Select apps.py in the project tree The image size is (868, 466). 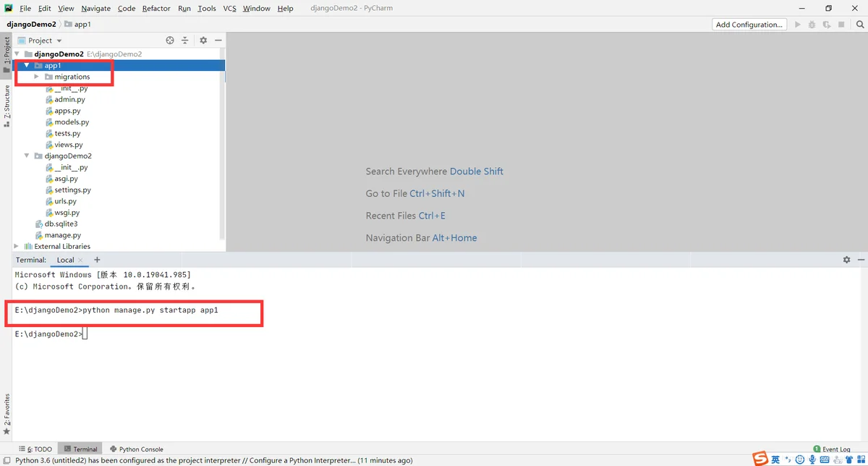[62, 111]
